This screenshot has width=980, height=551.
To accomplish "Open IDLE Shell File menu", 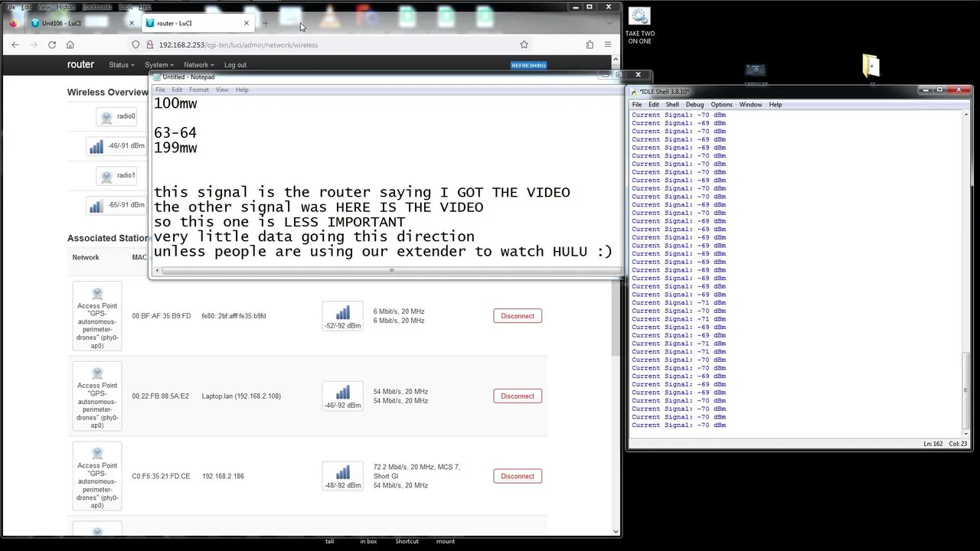I will pos(637,104).
